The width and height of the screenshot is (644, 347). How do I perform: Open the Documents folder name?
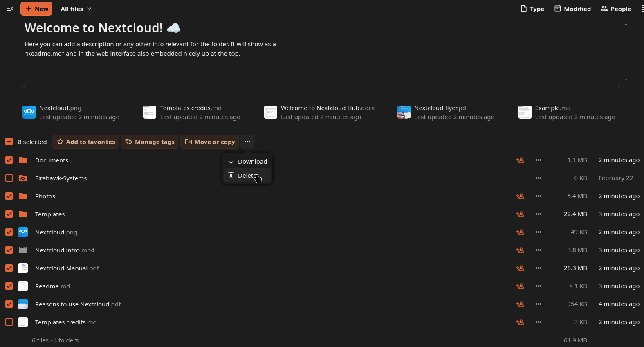coord(52,160)
